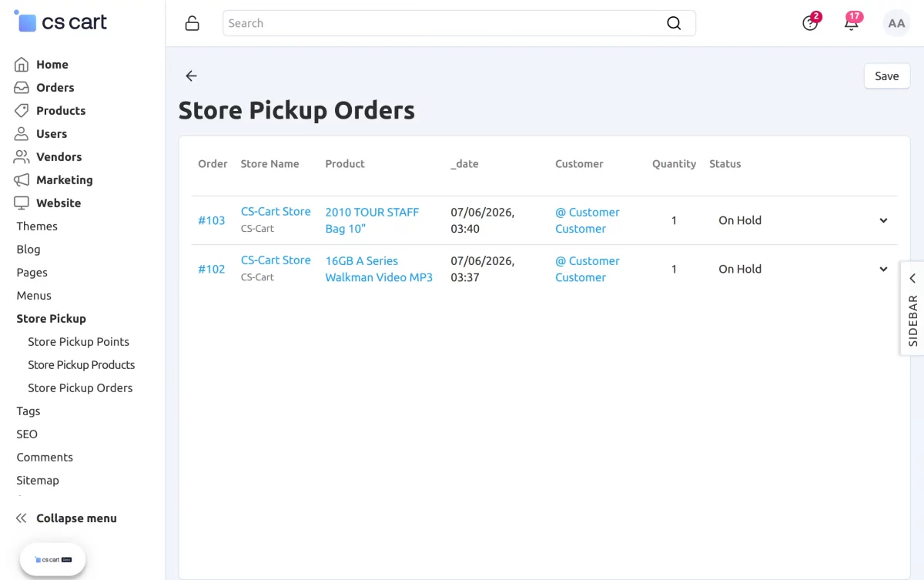
Task: Open the help icon with badge 2
Action: (811, 22)
